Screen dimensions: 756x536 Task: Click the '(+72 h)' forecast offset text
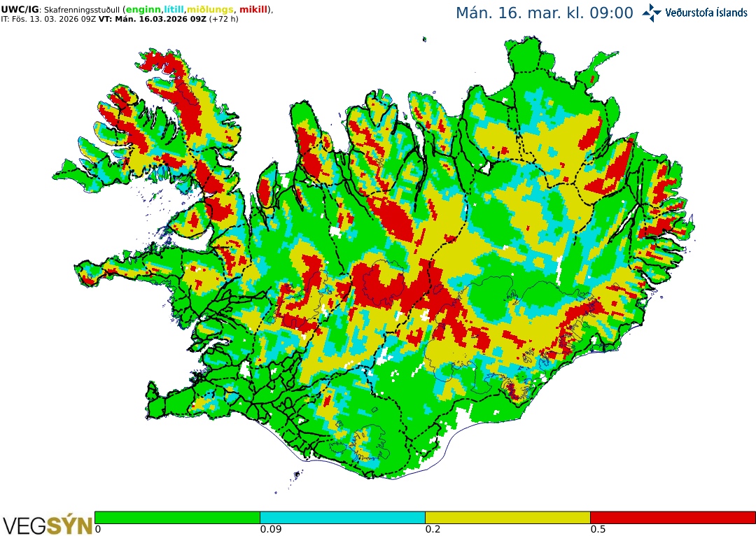tap(224, 20)
